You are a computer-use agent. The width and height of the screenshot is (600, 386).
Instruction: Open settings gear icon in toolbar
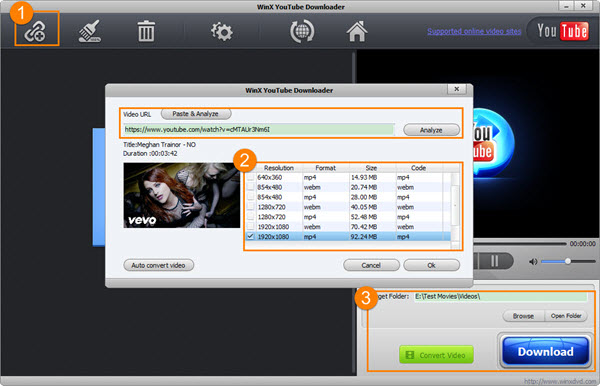click(222, 31)
